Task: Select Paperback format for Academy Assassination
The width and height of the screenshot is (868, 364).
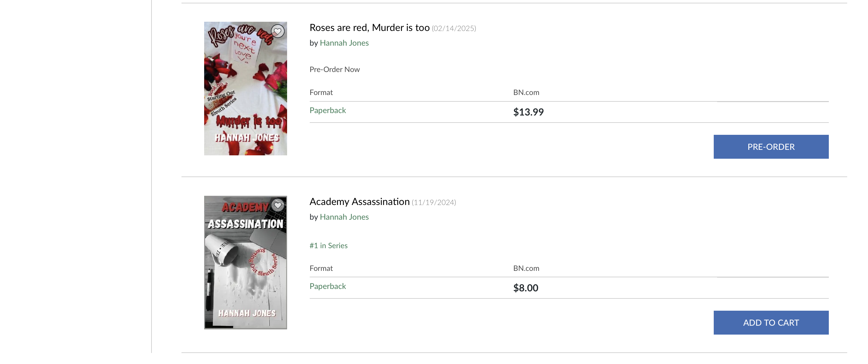Action: tap(327, 286)
